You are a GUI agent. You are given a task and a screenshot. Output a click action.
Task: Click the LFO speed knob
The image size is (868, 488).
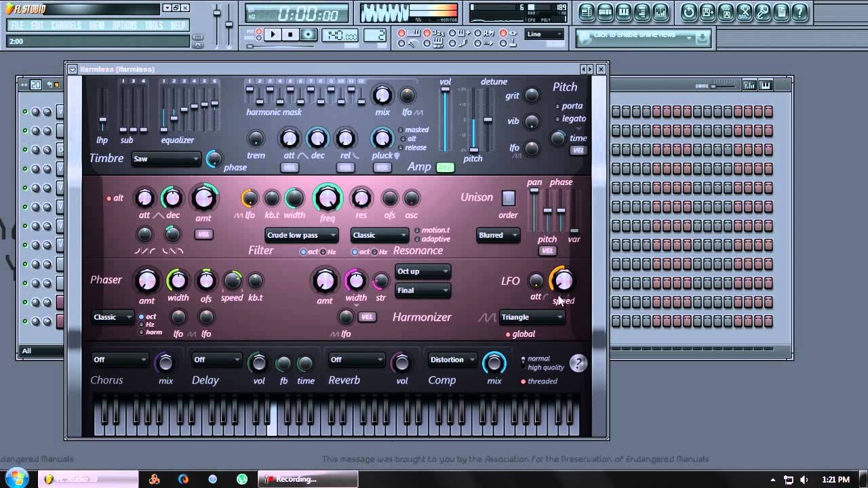tap(563, 280)
